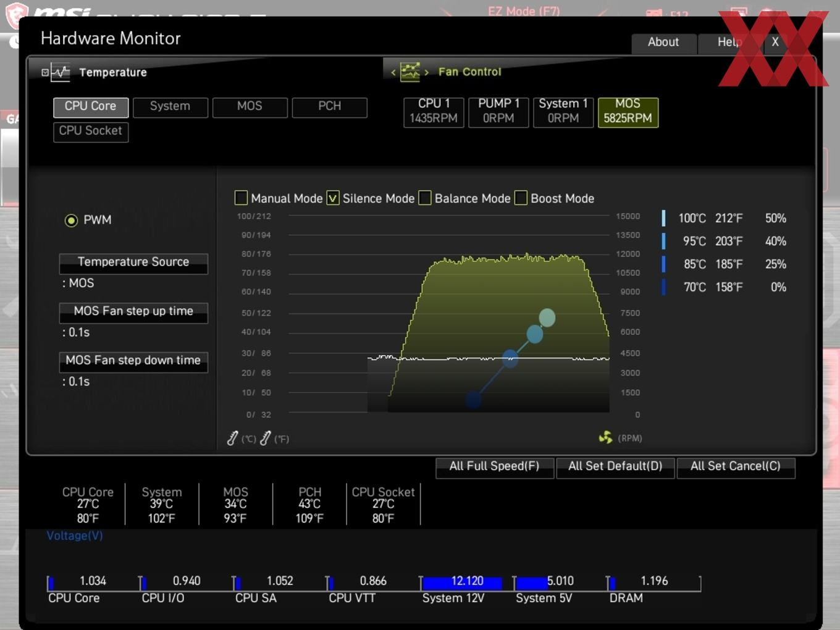Screen dimensions: 840x630
Task: Click the 85°C 25% fan step indicator
Action: coord(663,264)
